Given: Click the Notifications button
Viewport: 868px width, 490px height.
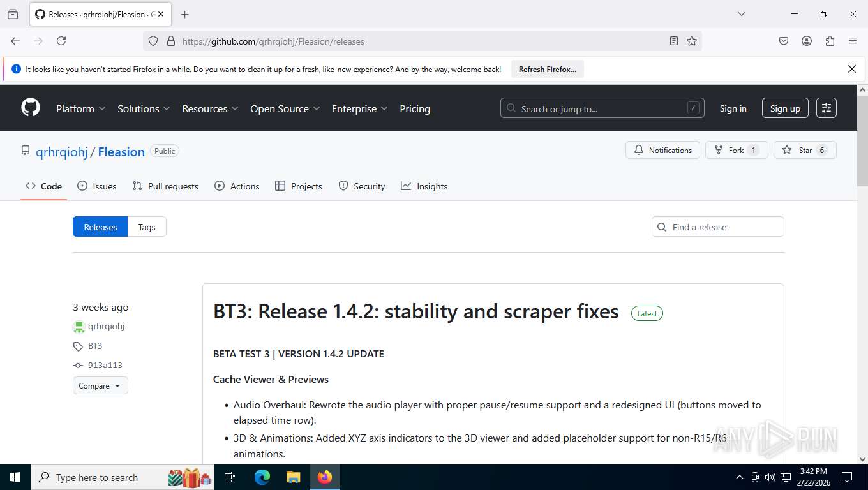Looking at the screenshot, I should point(662,150).
